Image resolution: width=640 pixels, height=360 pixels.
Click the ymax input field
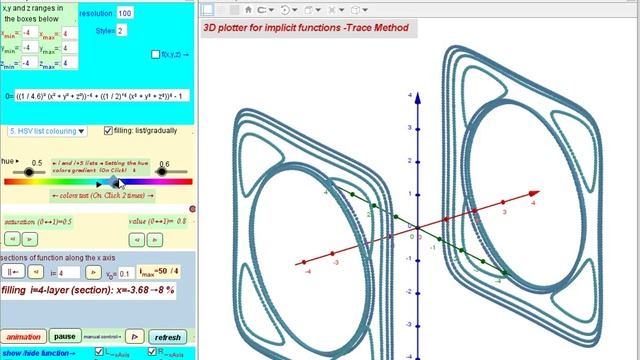(x=69, y=48)
